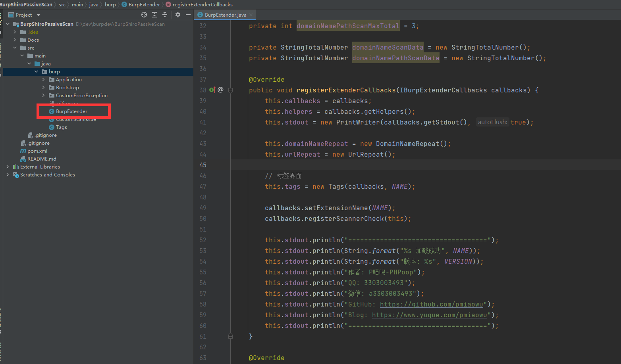Click the @ gutter marker on line 38

(220, 90)
